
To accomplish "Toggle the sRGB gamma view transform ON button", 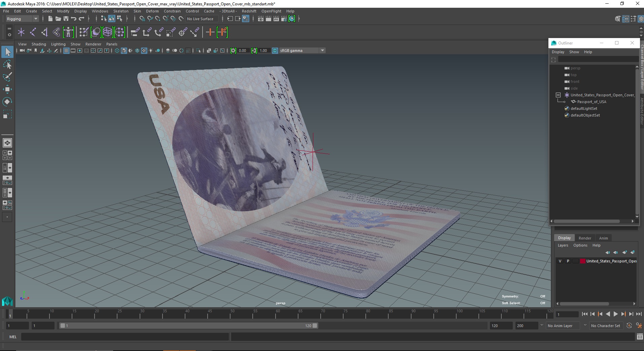I will (275, 51).
